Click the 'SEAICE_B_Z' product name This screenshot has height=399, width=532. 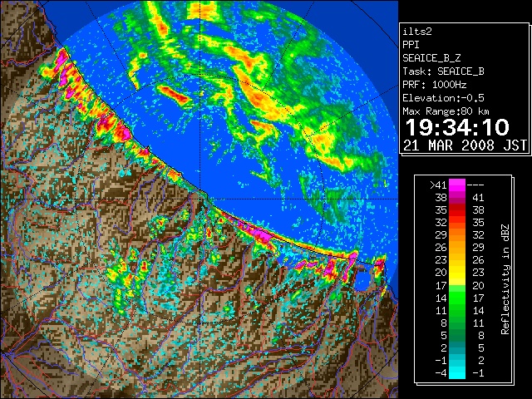click(x=431, y=58)
